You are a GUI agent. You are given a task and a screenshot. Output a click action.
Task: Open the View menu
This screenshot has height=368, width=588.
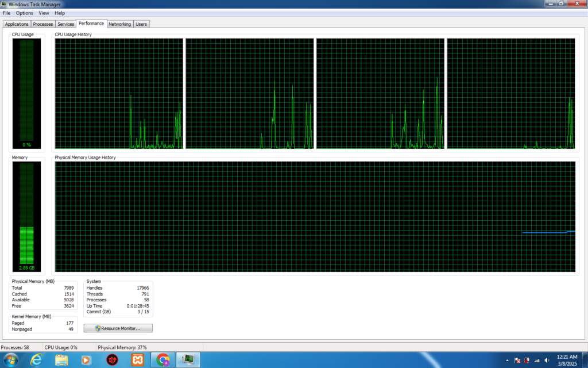44,13
